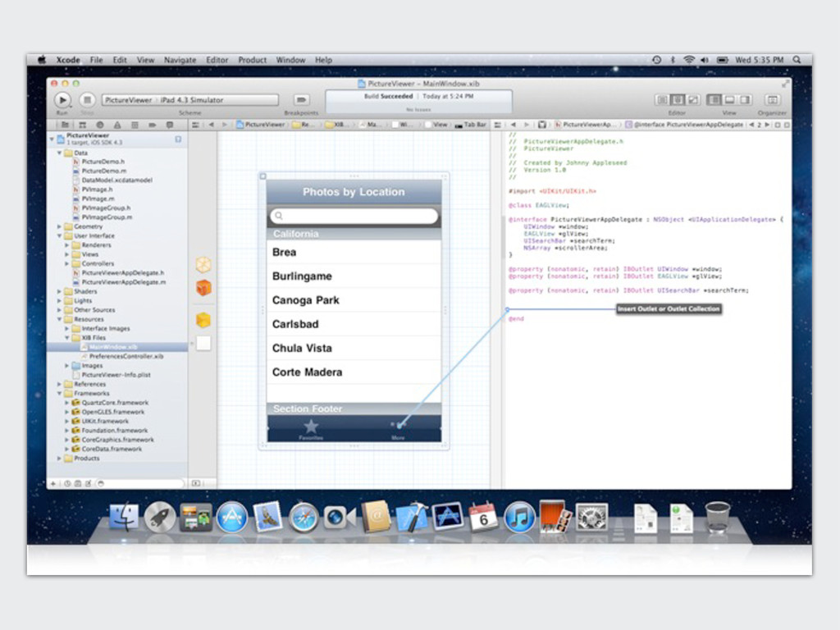
Task: Switch to the Standard editor
Action: click(662, 99)
